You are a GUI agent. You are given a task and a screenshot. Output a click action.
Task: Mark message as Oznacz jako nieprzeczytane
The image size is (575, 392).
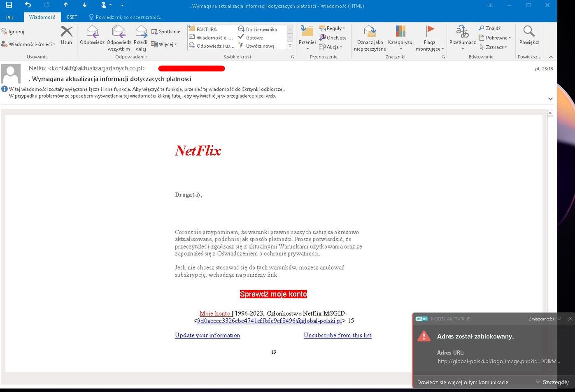click(369, 37)
